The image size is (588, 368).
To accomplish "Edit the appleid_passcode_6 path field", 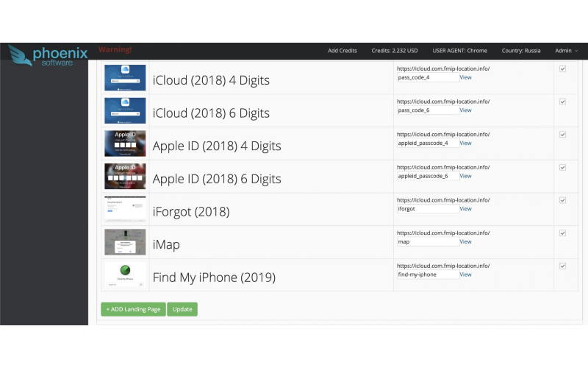I will [428, 176].
